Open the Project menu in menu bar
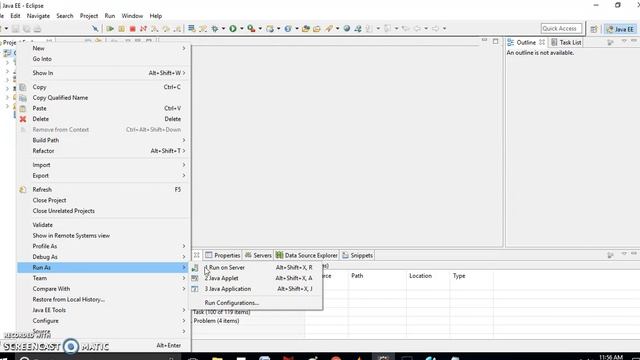640x360 pixels. 89,16
